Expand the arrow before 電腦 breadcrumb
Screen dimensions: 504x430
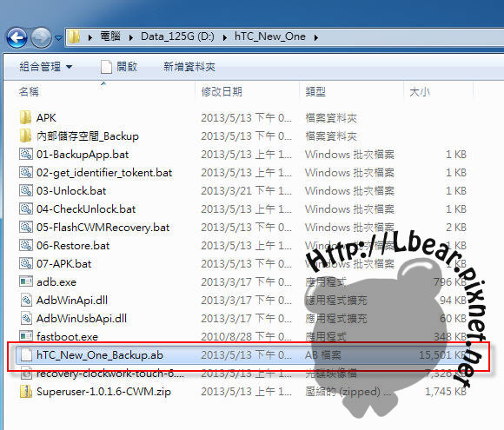click(x=90, y=38)
